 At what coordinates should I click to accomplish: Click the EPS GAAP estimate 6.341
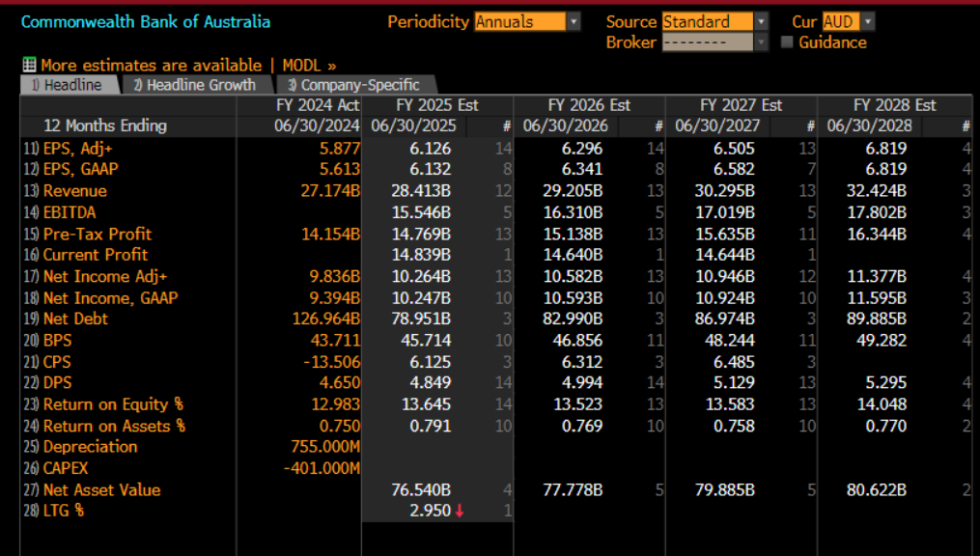[x=582, y=169]
